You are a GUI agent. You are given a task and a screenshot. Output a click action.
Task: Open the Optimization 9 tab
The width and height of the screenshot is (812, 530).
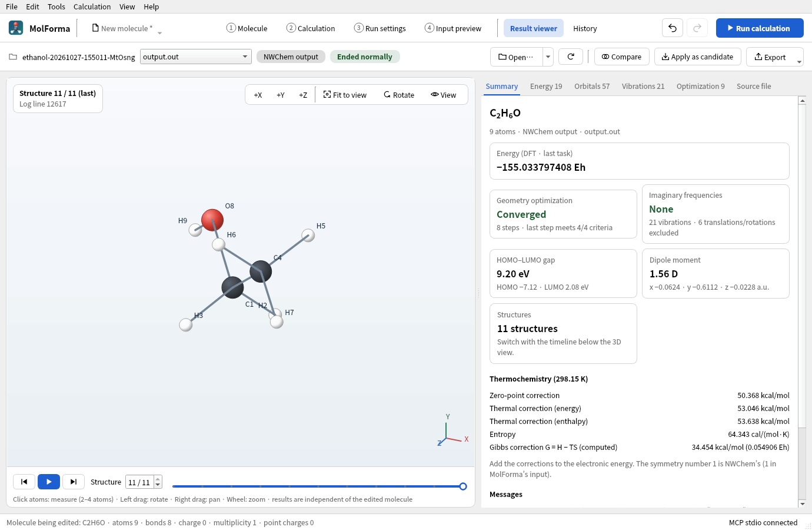click(x=701, y=86)
